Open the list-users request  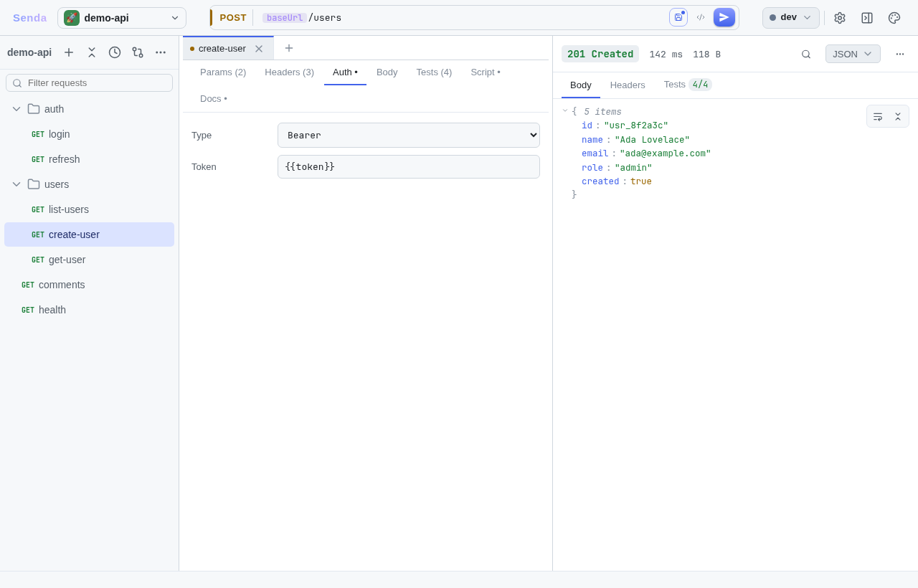pos(89,209)
